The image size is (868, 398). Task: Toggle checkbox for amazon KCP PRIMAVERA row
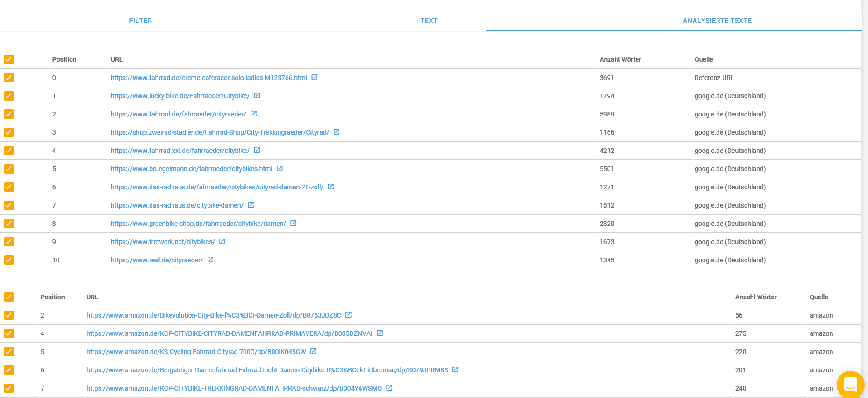tap(9, 333)
